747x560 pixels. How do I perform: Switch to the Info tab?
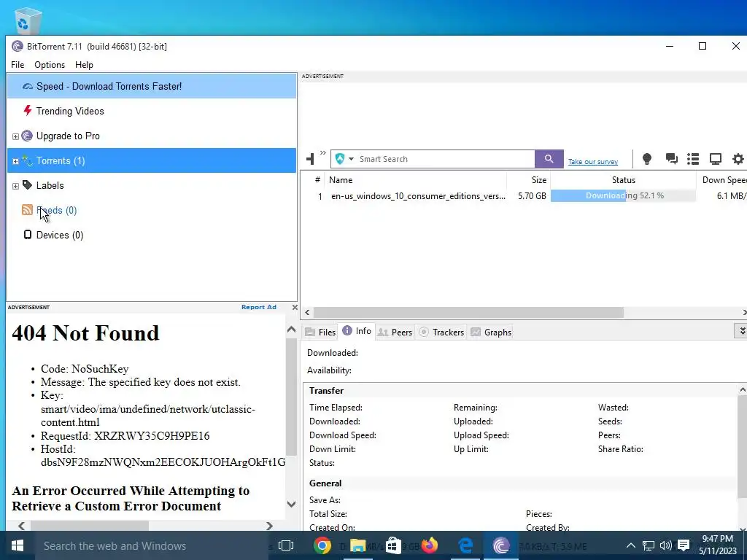click(357, 331)
